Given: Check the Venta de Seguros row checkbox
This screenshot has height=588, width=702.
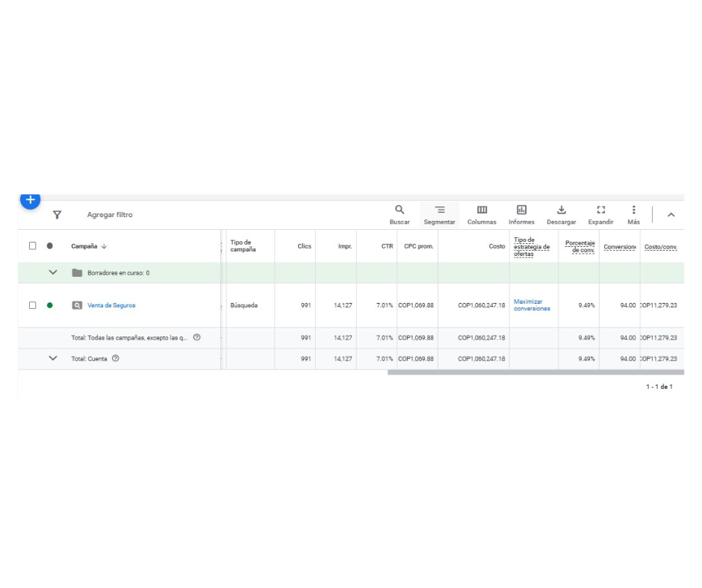Looking at the screenshot, I should [x=32, y=305].
